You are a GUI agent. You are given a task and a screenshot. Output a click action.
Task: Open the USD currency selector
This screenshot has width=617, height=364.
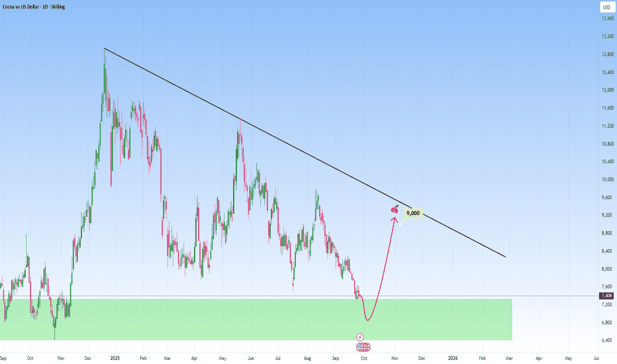[606, 7]
